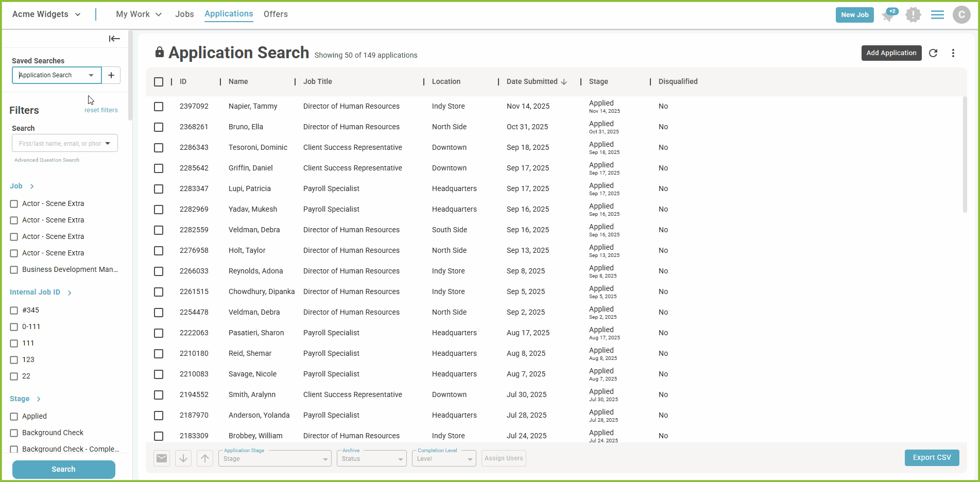Open the Archive Status dropdown

click(371, 458)
